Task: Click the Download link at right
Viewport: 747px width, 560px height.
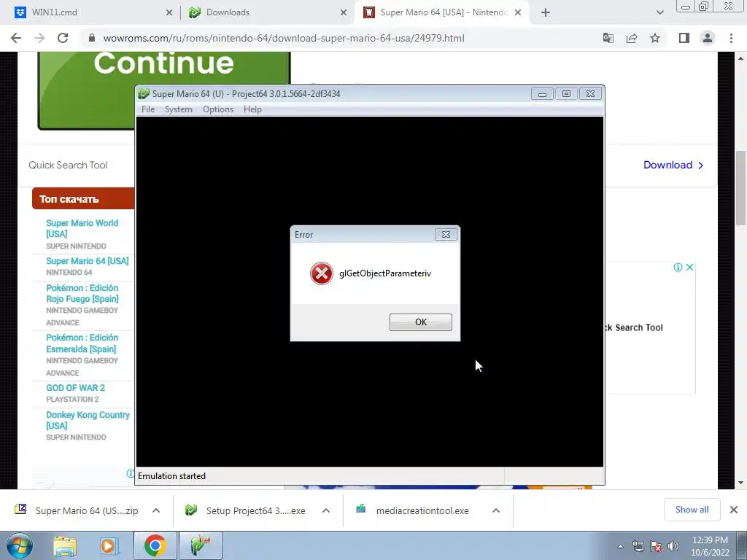Action: click(673, 165)
